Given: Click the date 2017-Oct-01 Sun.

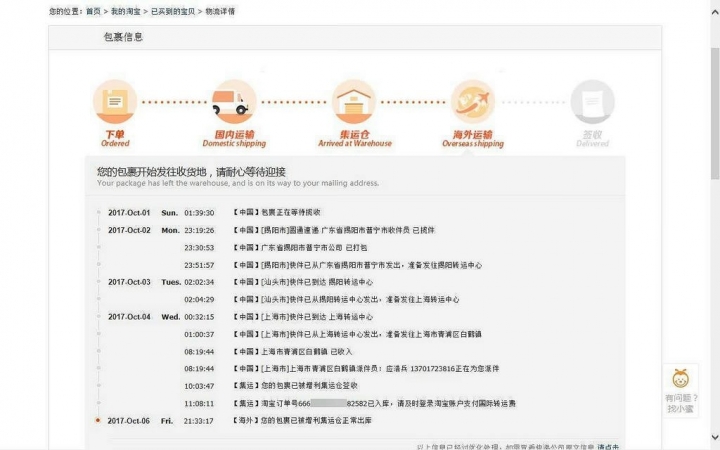Looking at the screenshot, I should [143, 213].
